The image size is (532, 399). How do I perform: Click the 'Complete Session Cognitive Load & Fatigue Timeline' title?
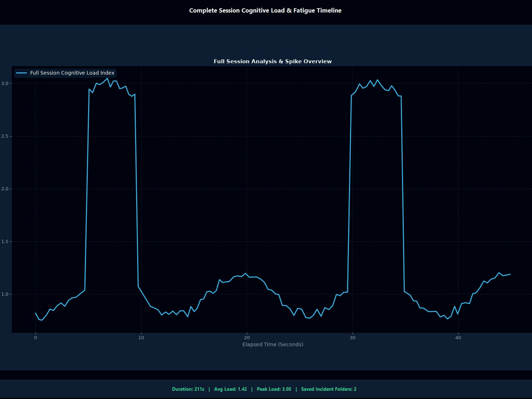click(x=265, y=11)
